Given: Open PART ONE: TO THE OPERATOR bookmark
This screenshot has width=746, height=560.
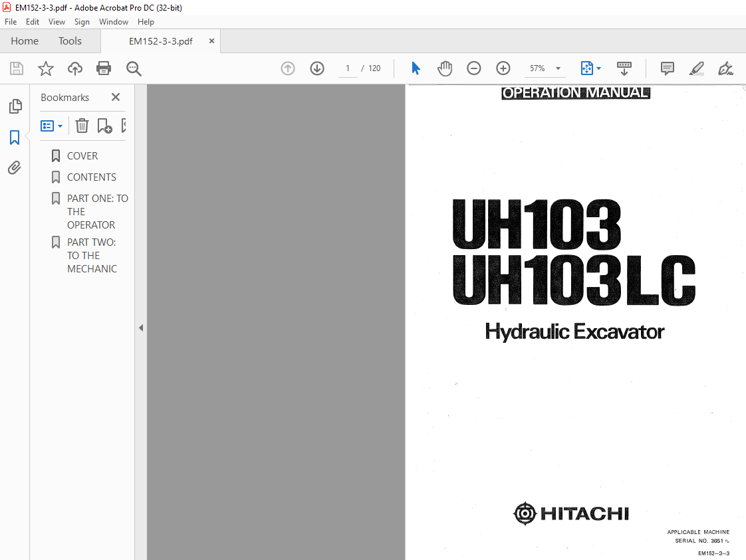Looking at the screenshot, I should [x=98, y=211].
